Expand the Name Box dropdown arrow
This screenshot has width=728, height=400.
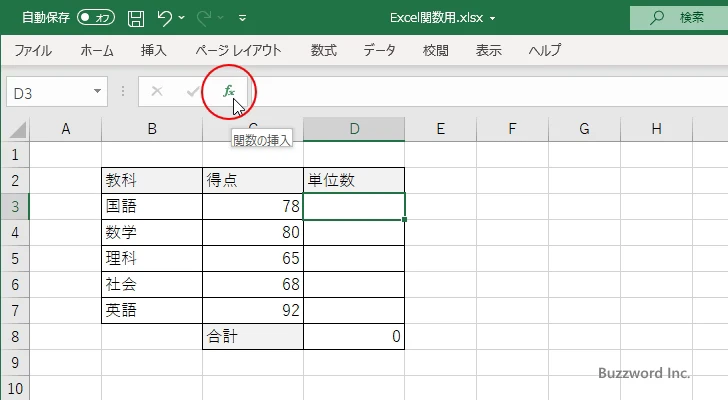(98, 91)
